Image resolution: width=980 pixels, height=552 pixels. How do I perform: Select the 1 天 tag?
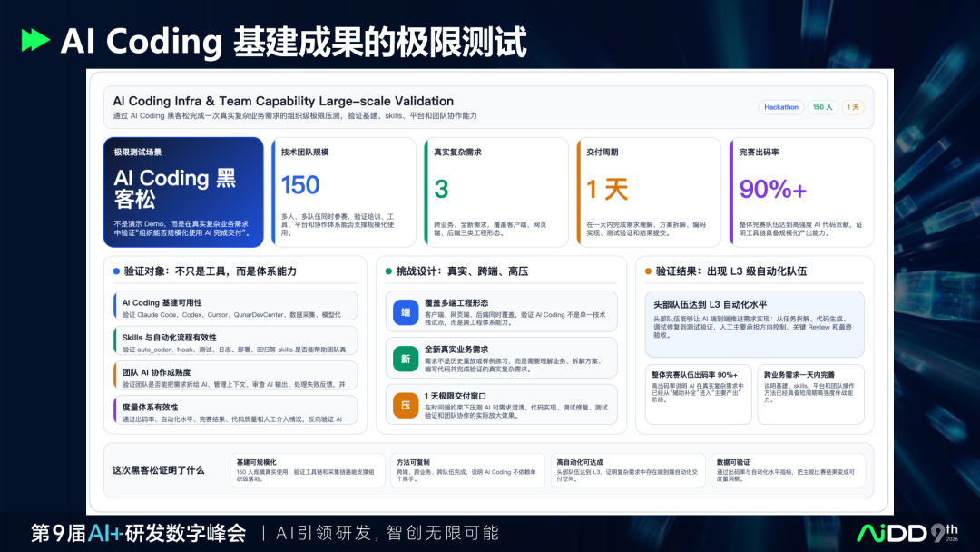[x=852, y=107]
